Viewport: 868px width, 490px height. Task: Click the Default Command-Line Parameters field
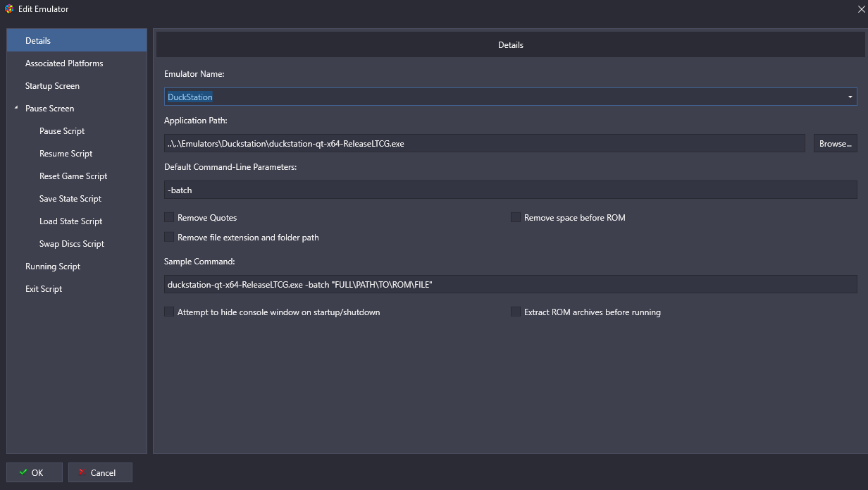pyautogui.click(x=510, y=190)
